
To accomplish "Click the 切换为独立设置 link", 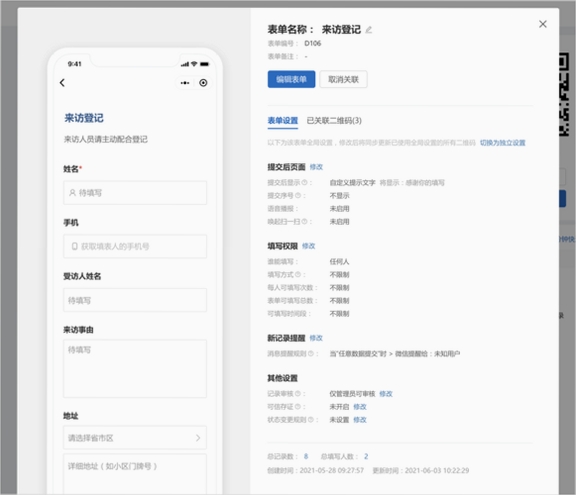I will 503,143.
